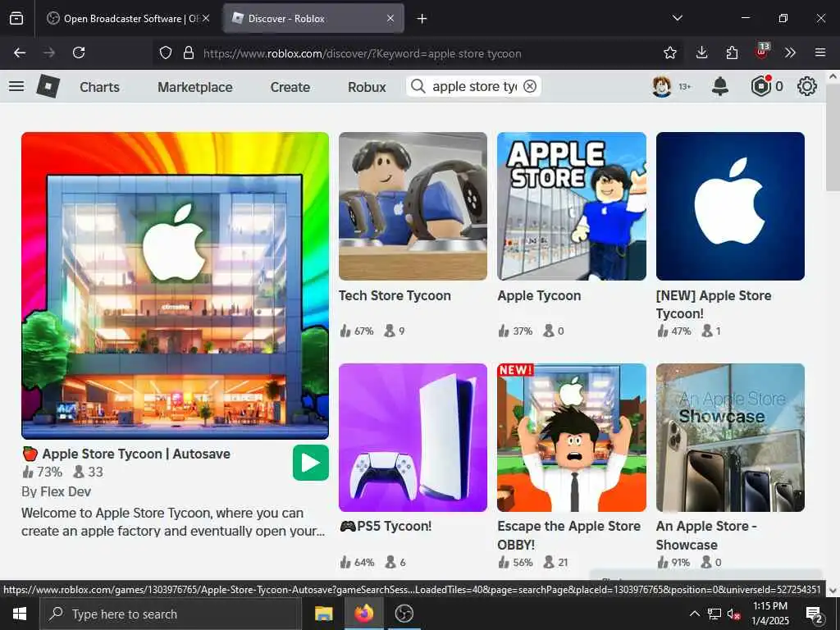
Task: Open network status tray icon
Action: (x=714, y=614)
